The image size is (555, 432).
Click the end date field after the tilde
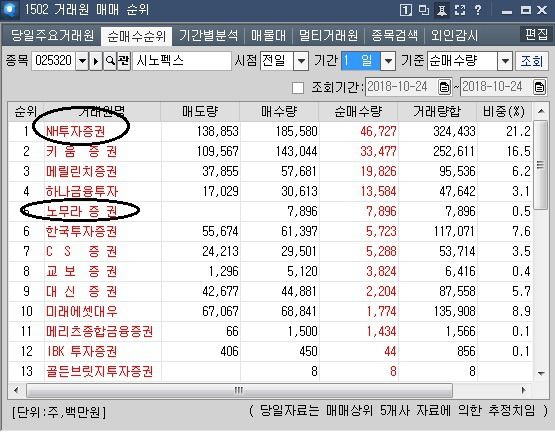[497, 87]
